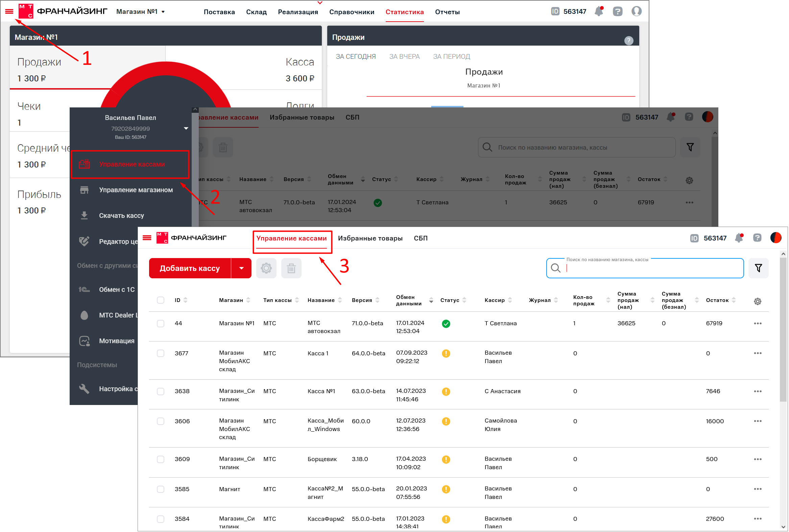Click search field for store or register name
Viewport: 789px width, 532px height.
pos(646,269)
